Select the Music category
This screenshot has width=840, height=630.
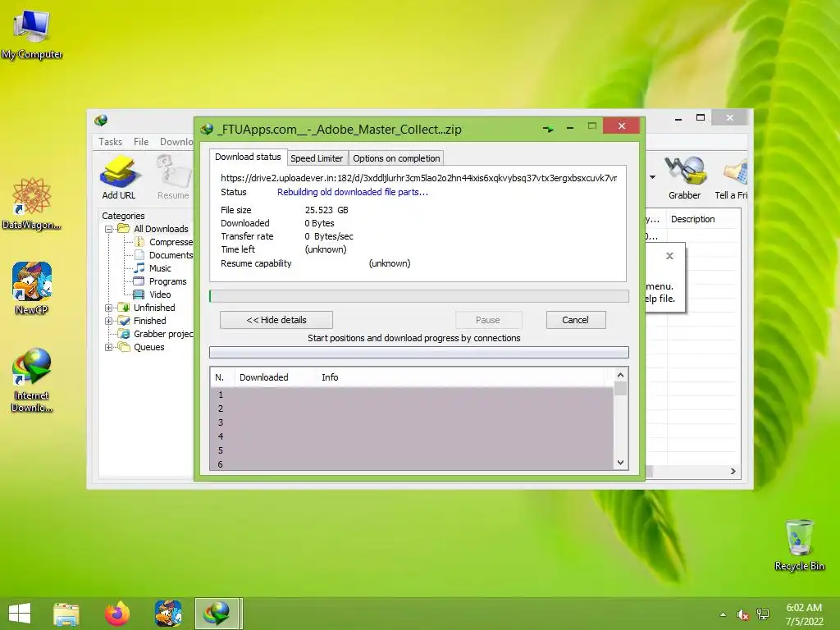coord(153,268)
